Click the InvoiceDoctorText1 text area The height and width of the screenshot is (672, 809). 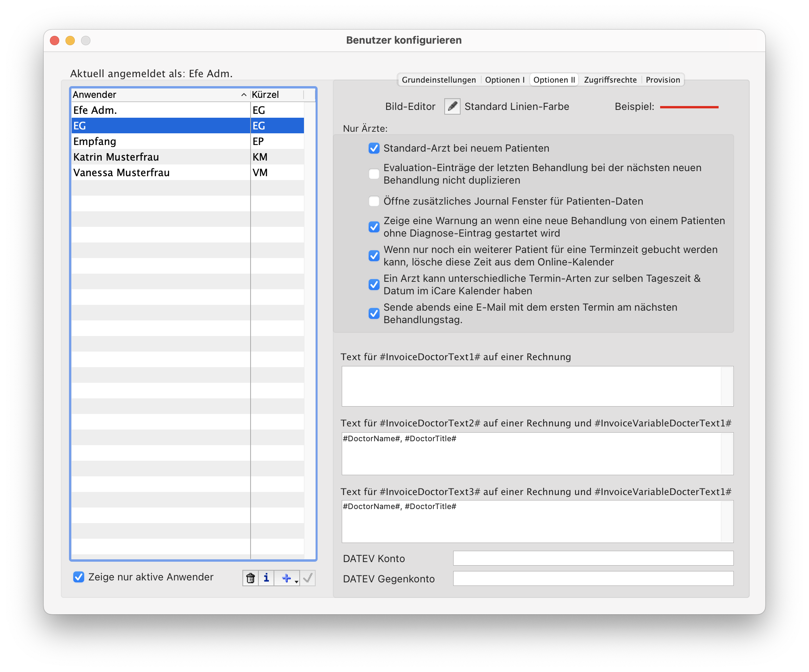[x=532, y=386]
